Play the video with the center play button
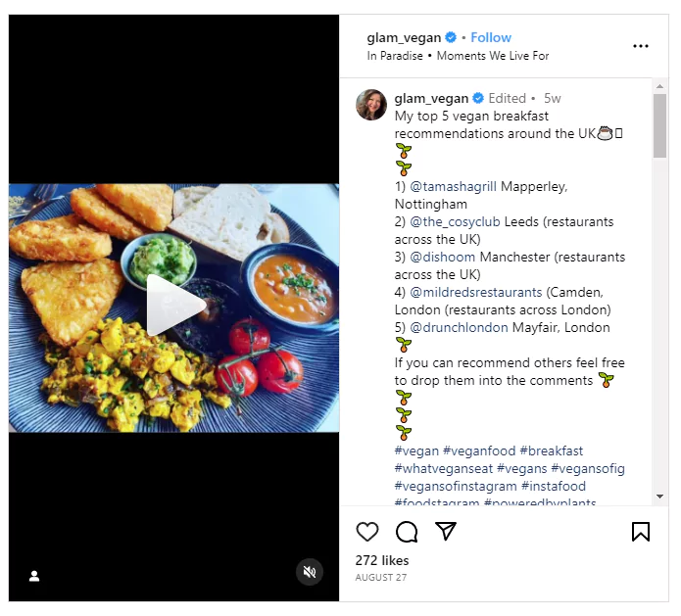Screen dimensions: 681x616 tap(173, 306)
